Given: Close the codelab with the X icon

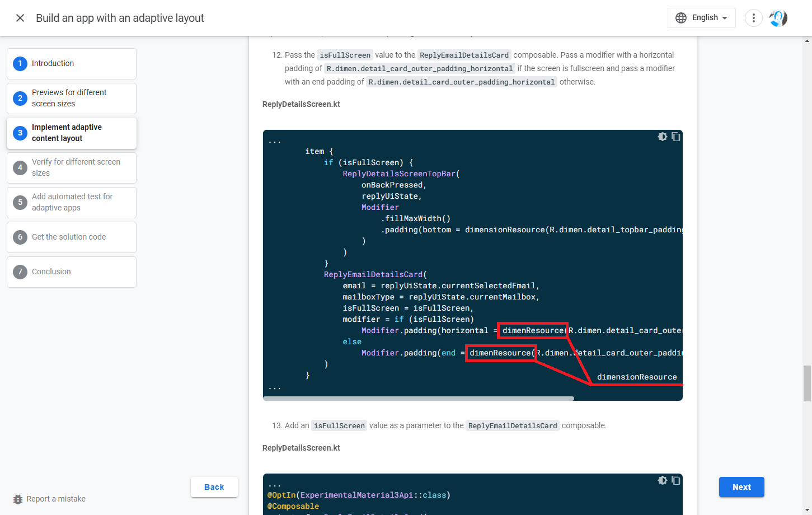Looking at the screenshot, I should click(20, 18).
